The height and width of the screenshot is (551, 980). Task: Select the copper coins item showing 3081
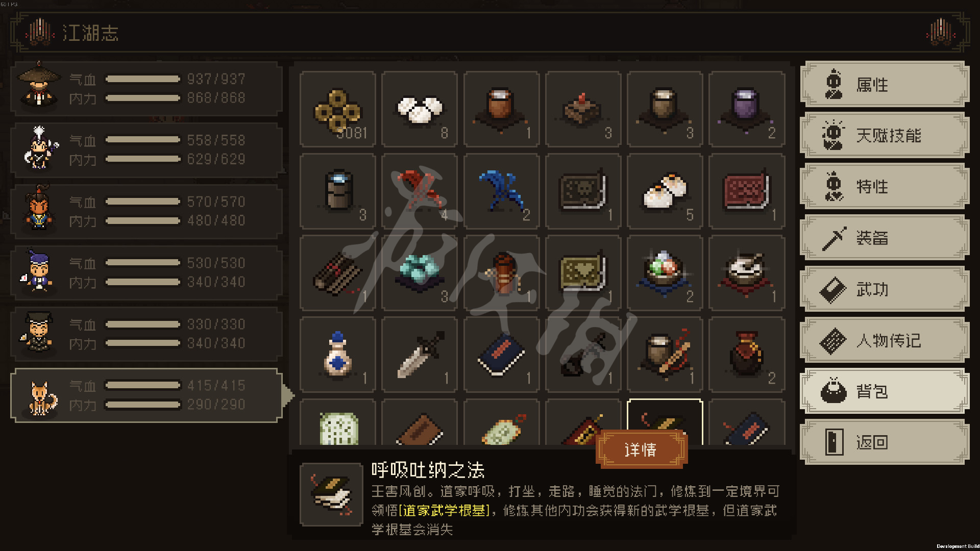point(338,109)
